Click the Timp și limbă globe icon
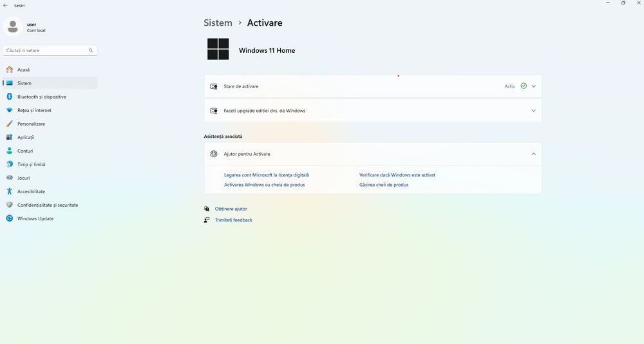 (10, 164)
